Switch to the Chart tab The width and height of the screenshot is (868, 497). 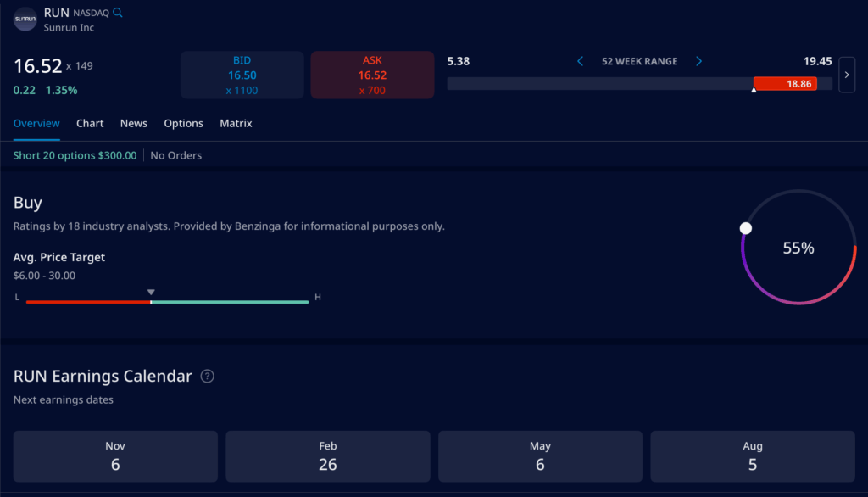click(x=90, y=123)
